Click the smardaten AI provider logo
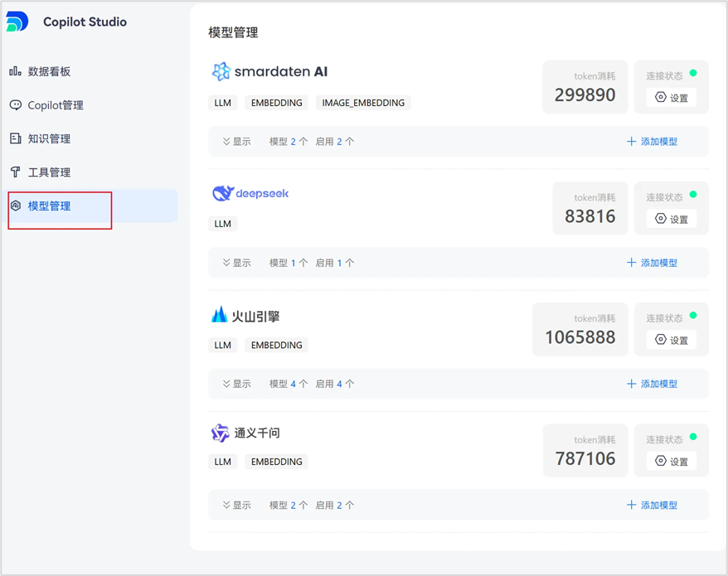This screenshot has height=576, width=728. pos(221,71)
